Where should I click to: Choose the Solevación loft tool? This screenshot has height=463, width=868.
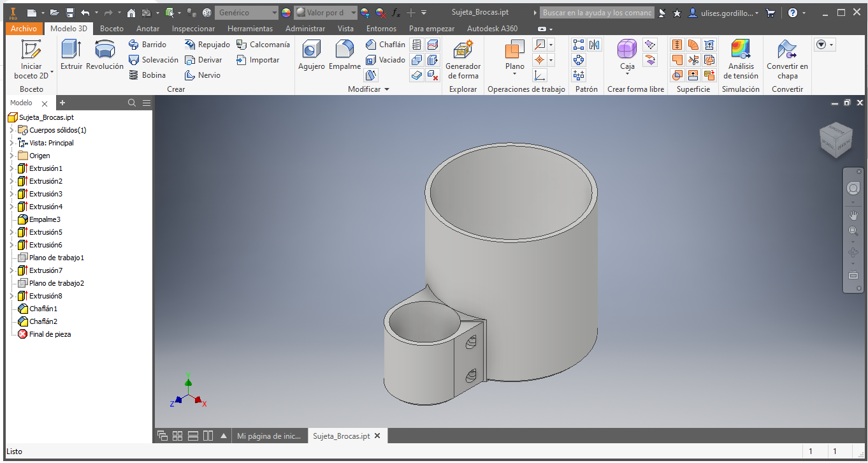pyautogui.click(x=153, y=60)
